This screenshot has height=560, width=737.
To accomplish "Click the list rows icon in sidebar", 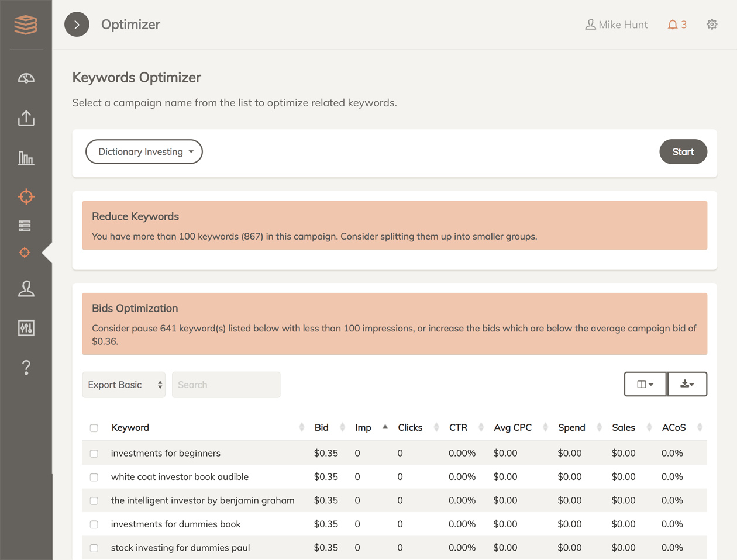I will (25, 226).
